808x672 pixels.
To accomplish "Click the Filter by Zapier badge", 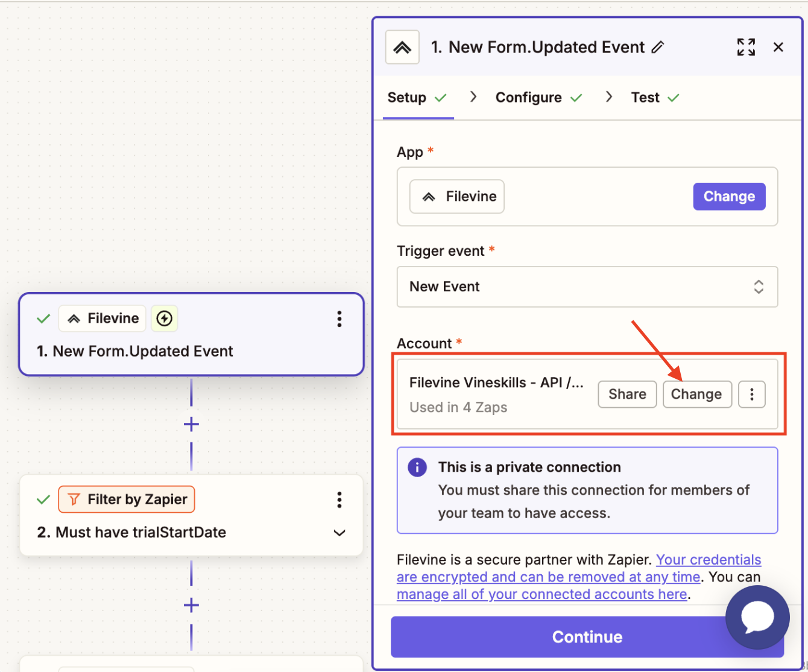I will pos(127,499).
